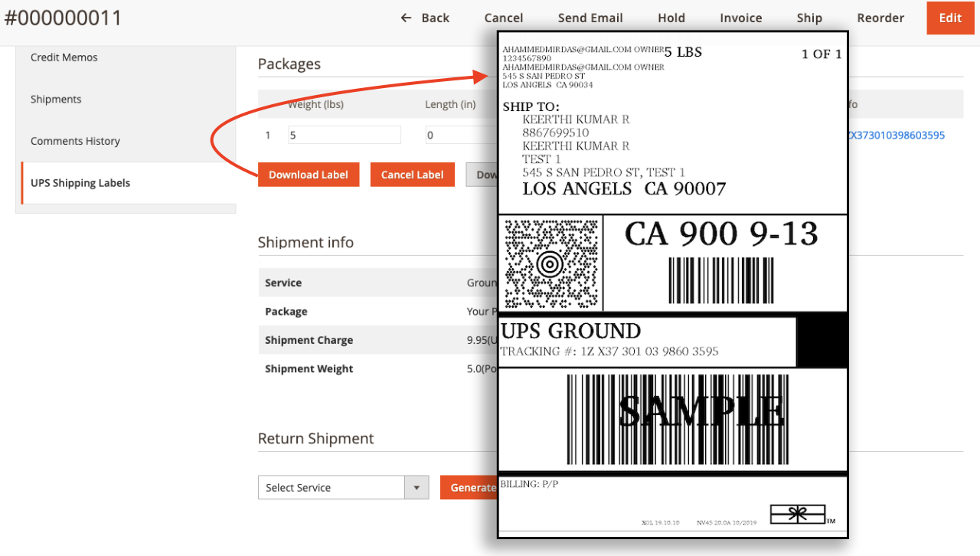Open the tracking number link

coord(897,135)
